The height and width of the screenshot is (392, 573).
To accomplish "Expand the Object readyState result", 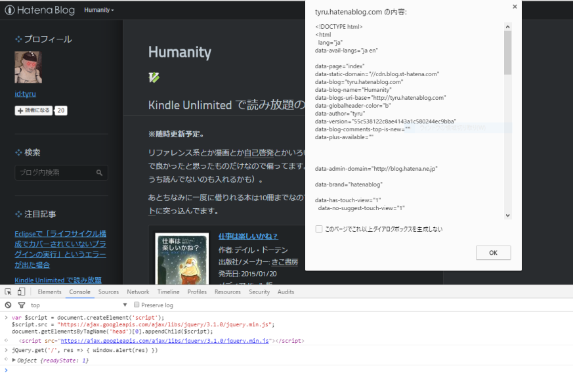I will [x=14, y=360].
